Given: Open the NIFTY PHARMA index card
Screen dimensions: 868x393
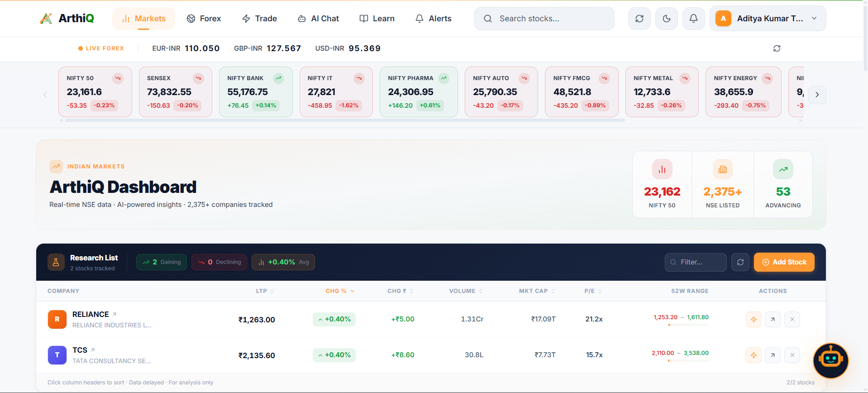Looking at the screenshot, I should 419,92.
